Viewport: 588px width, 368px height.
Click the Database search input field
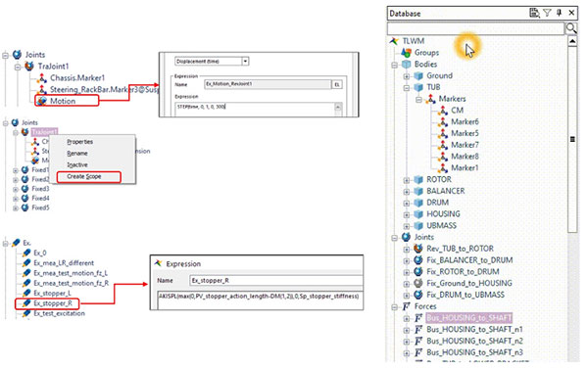click(x=475, y=28)
